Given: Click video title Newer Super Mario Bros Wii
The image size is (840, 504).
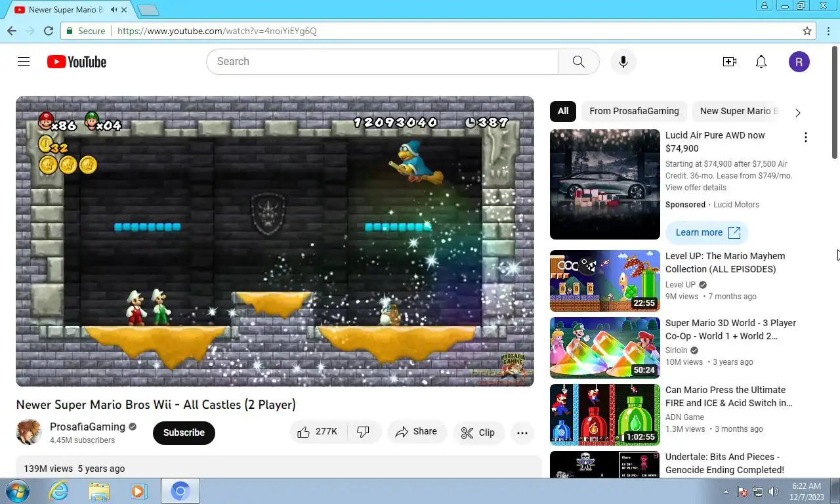Looking at the screenshot, I should pyautogui.click(x=156, y=404).
